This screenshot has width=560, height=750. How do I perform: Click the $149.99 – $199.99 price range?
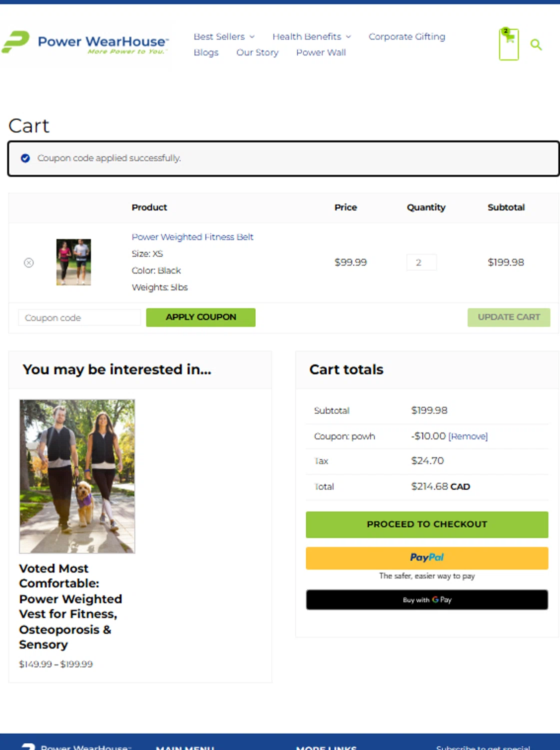pos(56,664)
